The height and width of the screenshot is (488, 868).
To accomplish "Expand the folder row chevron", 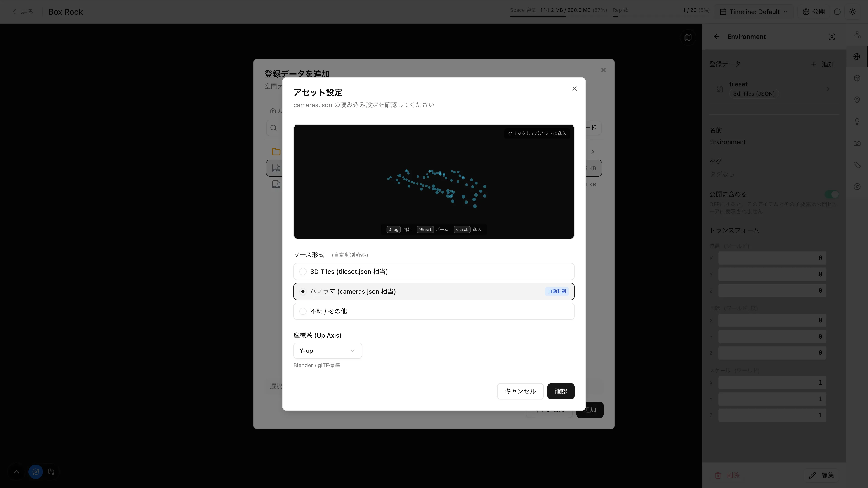I will pyautogui.click(x=593, y=152).
